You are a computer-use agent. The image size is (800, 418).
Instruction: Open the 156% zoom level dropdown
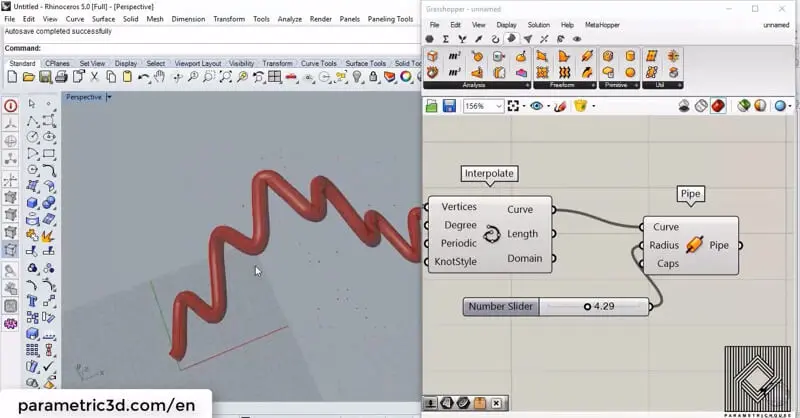click(498, 106)
